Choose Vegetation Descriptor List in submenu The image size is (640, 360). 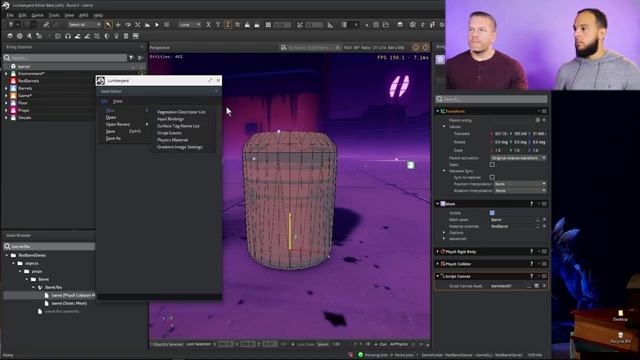tap(181, 112)
